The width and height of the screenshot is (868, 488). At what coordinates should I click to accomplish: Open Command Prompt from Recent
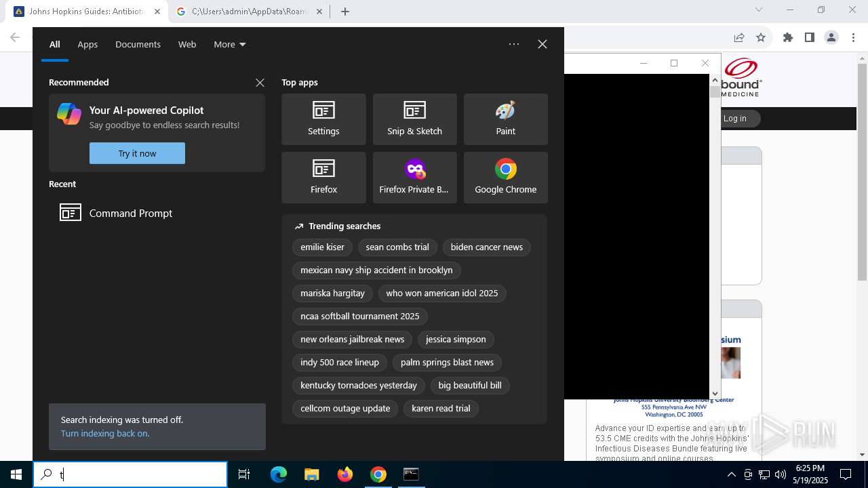pyautogui.click(x=157, y=213)
